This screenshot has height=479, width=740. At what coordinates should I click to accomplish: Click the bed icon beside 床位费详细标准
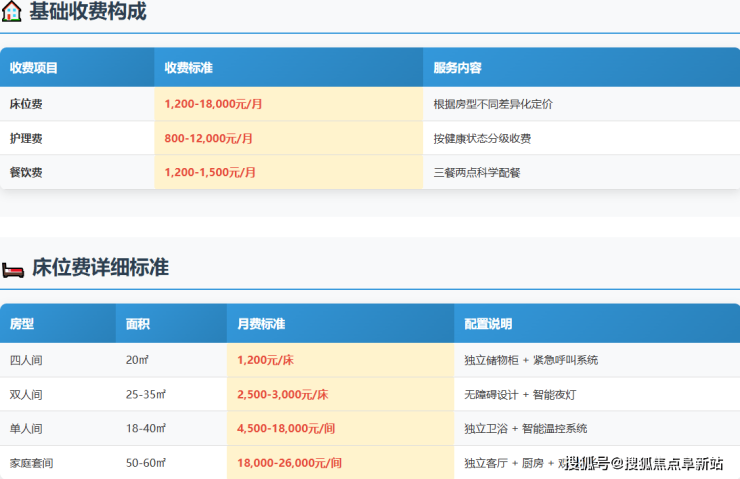click(x=12, y=268)
